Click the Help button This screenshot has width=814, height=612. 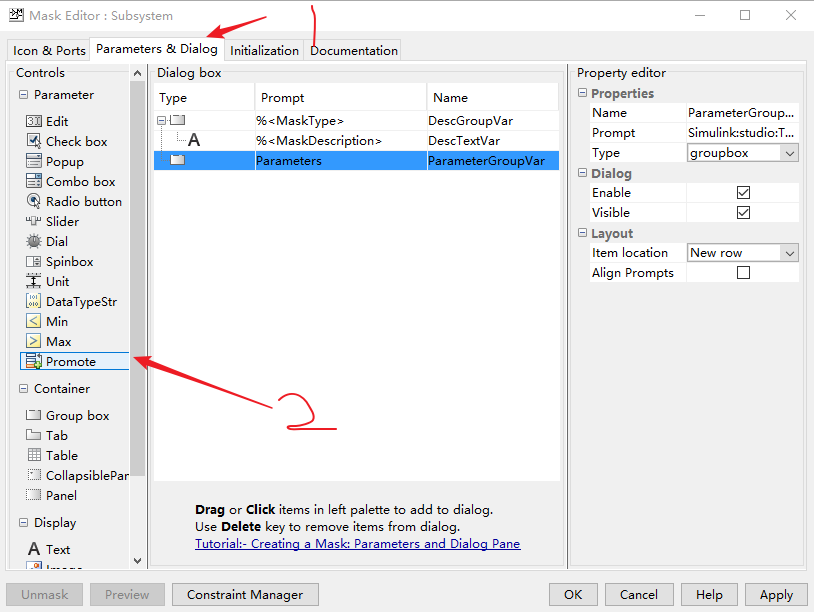(709, 594)
